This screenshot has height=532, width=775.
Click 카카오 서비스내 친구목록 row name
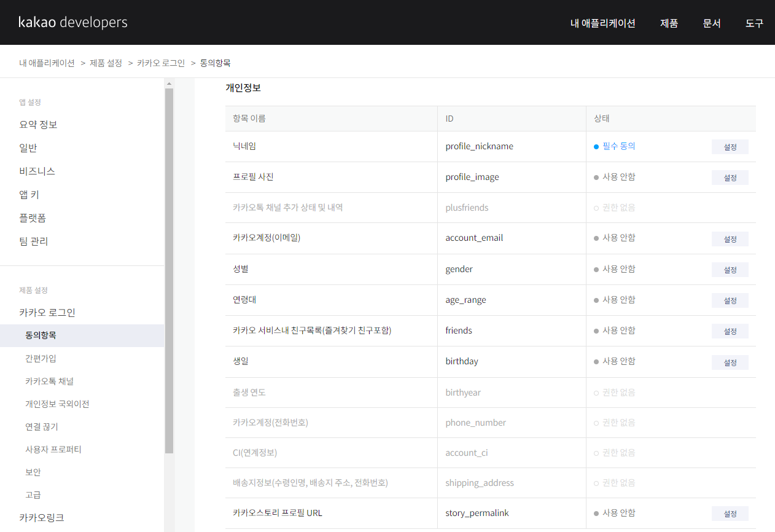[x=312, y=331]
